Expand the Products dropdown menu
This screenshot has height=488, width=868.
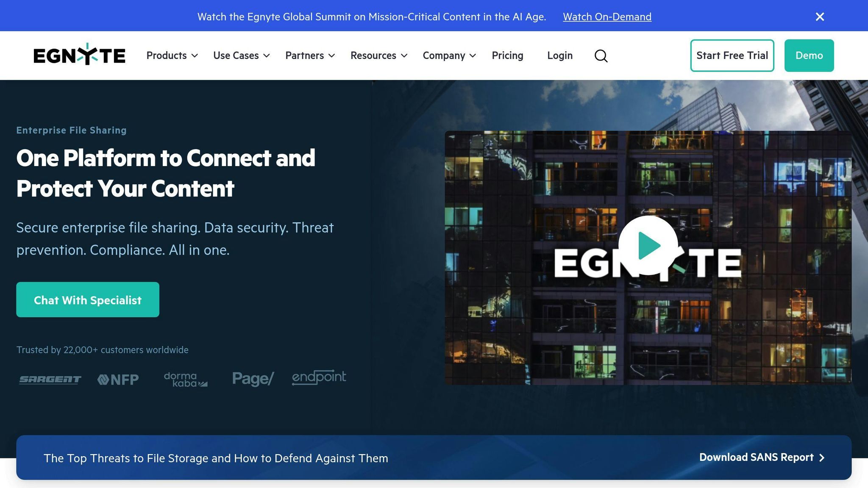coord(172,55)
